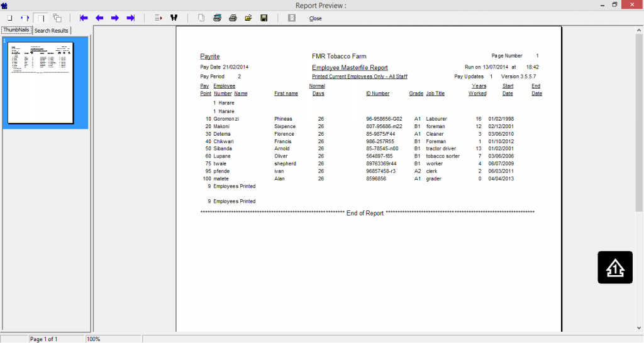
Task: Click run date '13/07/2014'
Action: [496, 67]
